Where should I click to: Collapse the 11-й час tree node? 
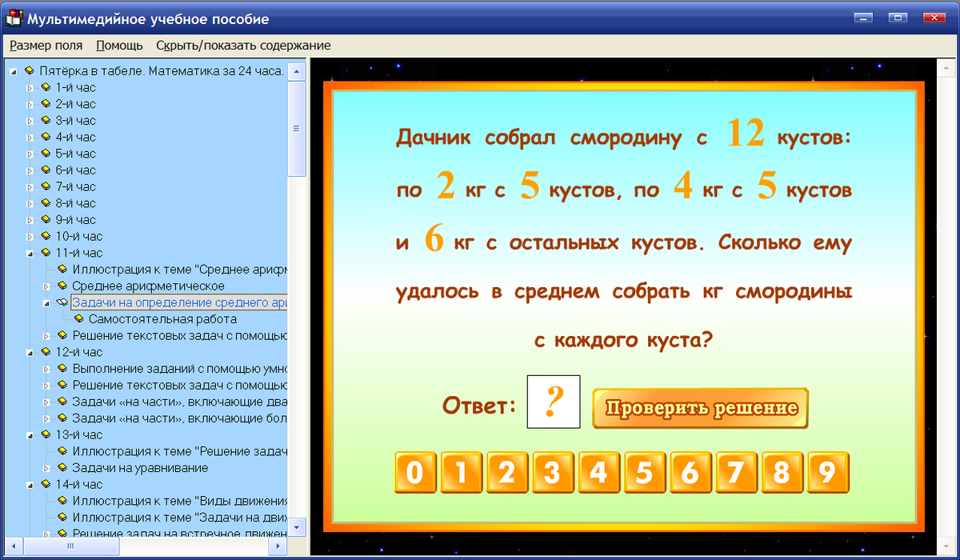point(30,253)
